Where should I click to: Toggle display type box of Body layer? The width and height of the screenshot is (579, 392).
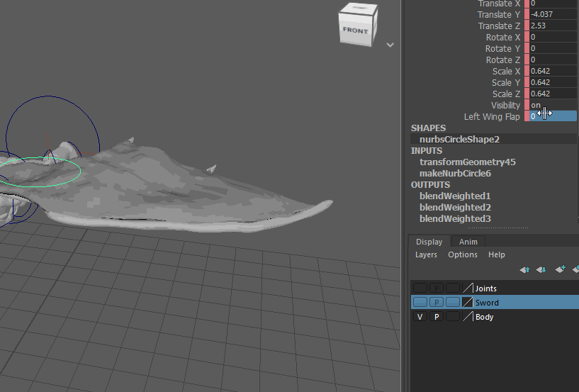point(453,317)
